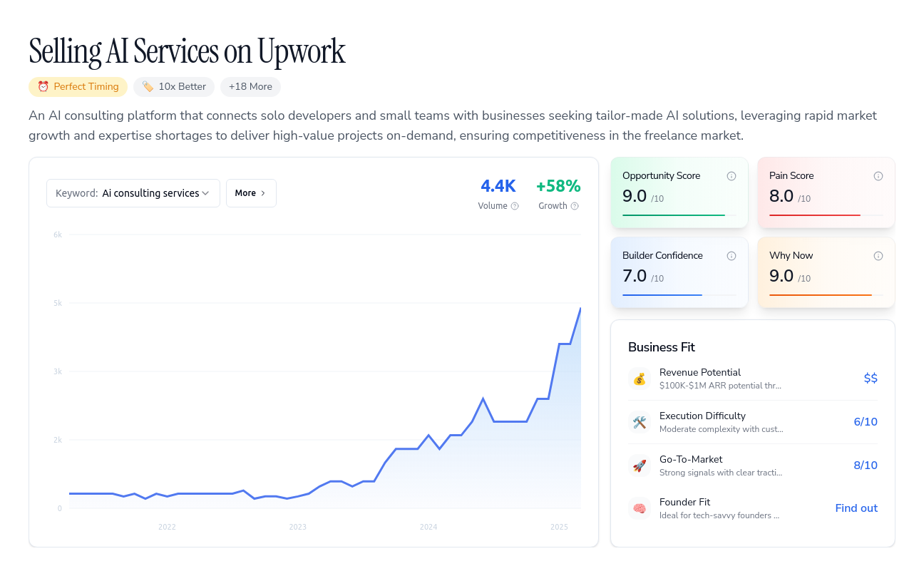Click the Selling AI Services on Upwork heading
Screen dimensions: 924x576
pos(187,51)
